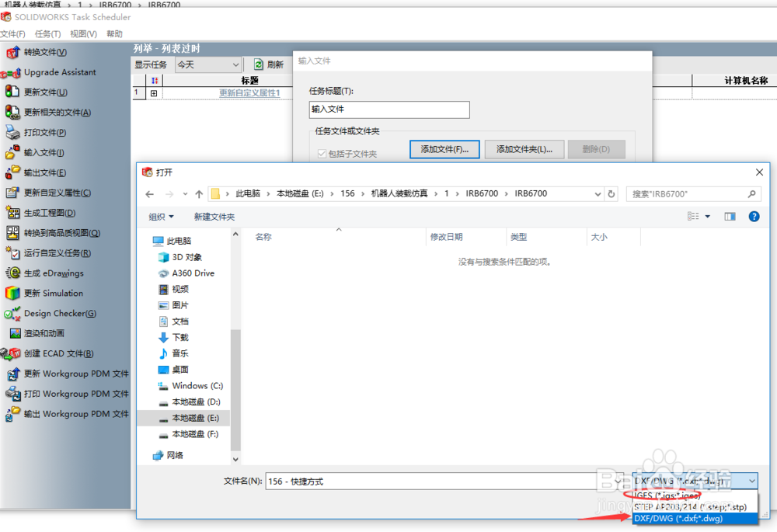Screen dimensions: 777x532
Task: Select 本地磁盘 (D:) drive
Action: 196,402
